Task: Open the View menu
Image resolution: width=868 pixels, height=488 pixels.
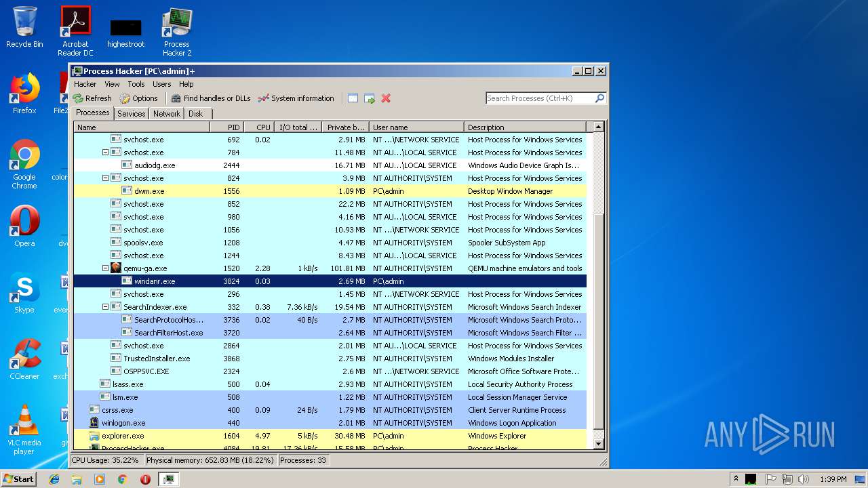Action: [x=112, y=84]
